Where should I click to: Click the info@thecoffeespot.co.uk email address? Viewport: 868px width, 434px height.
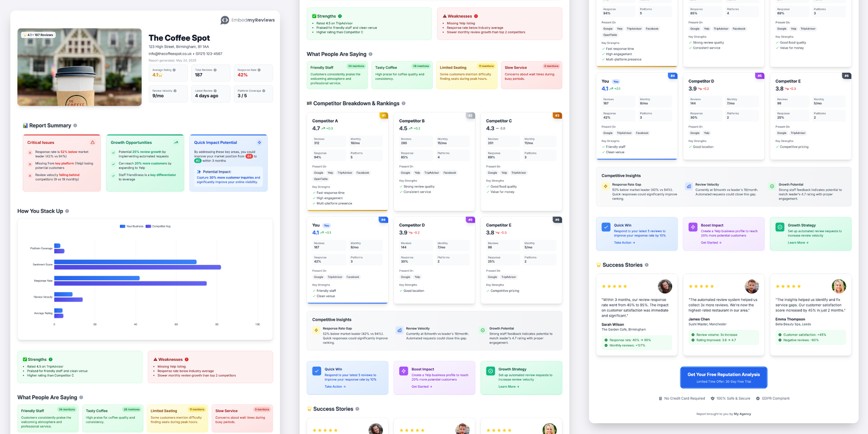click(x=170, y=54)
